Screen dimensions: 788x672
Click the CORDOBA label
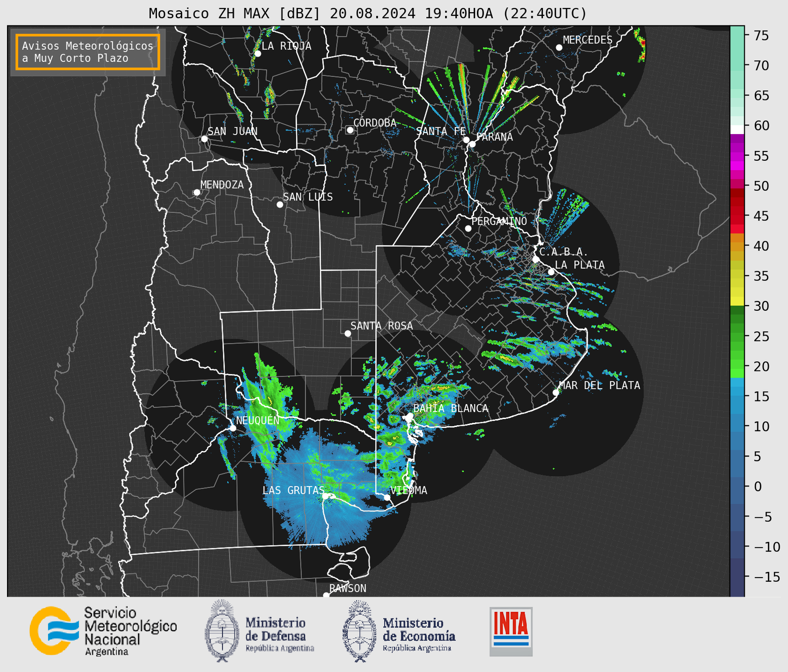coord(375,122)
